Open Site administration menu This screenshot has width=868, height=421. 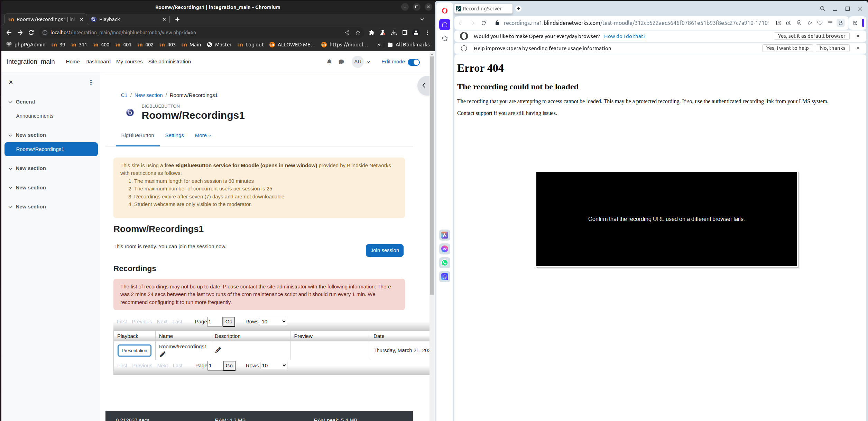pos(169,62)
